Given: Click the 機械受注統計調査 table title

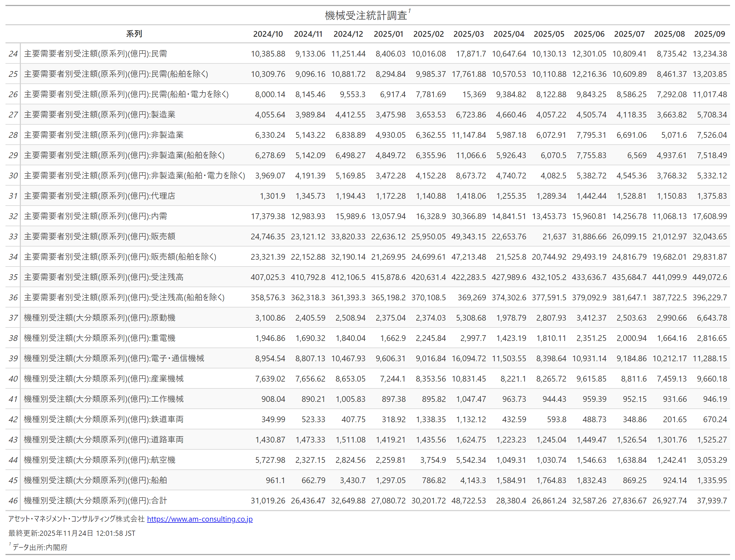Looking at the screenshot, I should coord(366,15).
